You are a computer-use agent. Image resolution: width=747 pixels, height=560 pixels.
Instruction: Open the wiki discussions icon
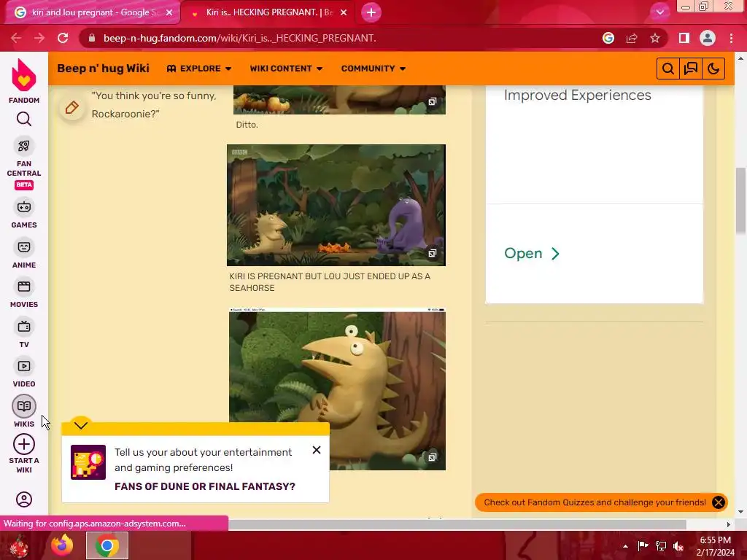[691, 69]
